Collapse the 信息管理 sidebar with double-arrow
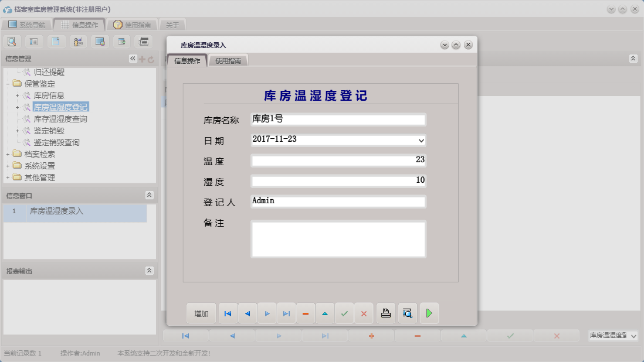The image size is (644, 362). tap(133, 59)
